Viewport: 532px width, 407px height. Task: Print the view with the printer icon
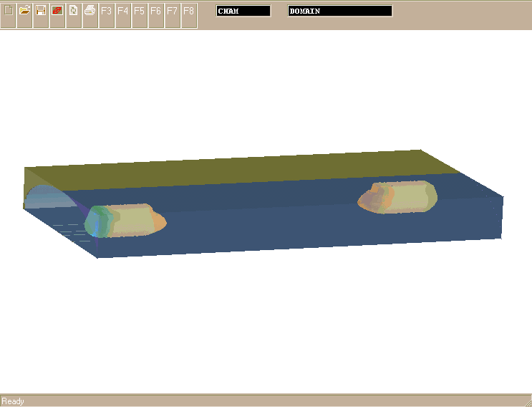(90, 11)
